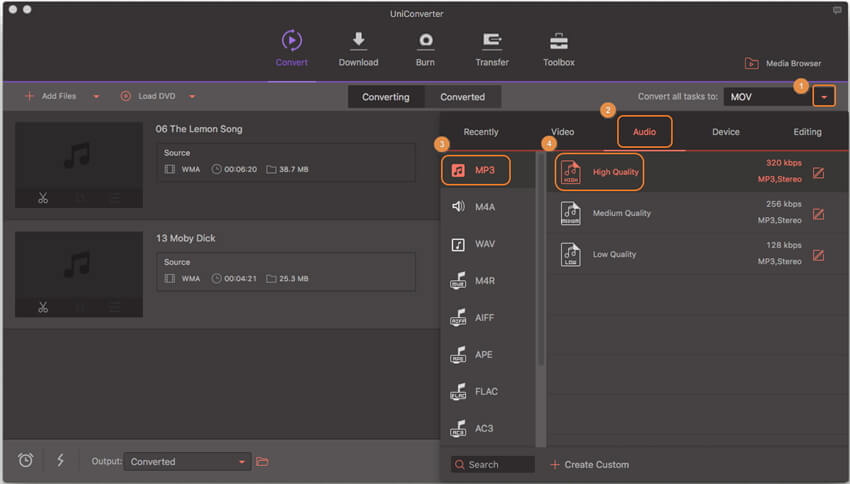The width and height of the screenshot is (850, 484).
Task: Click the title 13 Moby Dick
Action: click(185, 238)
